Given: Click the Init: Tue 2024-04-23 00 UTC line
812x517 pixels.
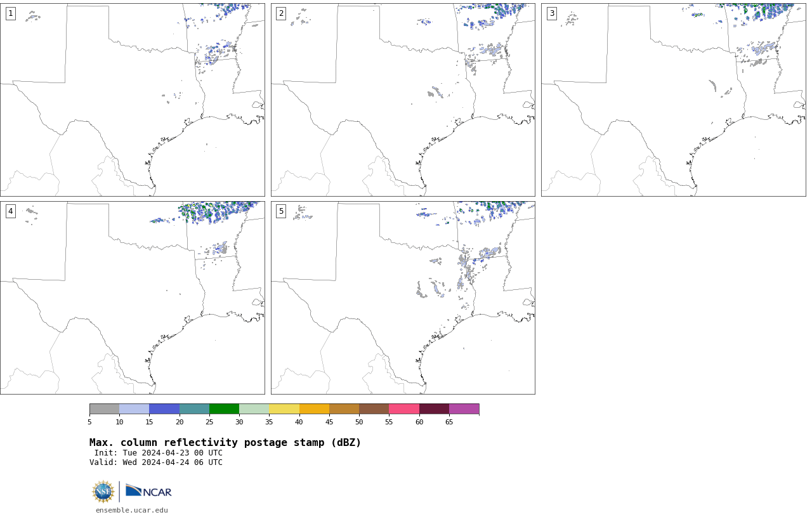Looking at the screenshot, I should [x=159, y=453].
